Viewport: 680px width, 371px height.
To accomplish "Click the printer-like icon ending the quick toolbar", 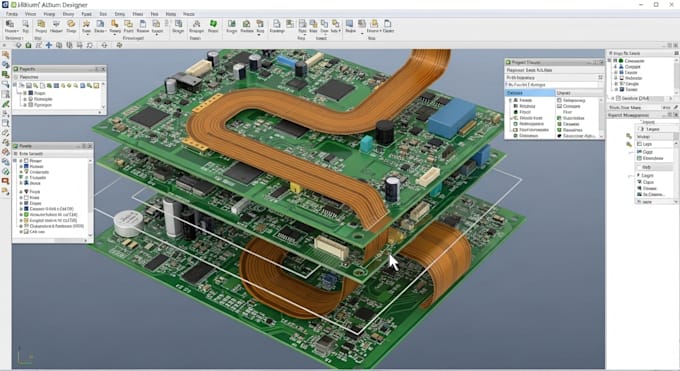I will 119,45.
